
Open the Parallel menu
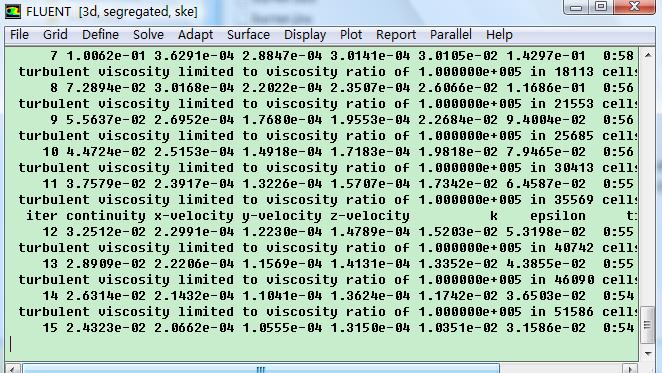coord(451,35)
